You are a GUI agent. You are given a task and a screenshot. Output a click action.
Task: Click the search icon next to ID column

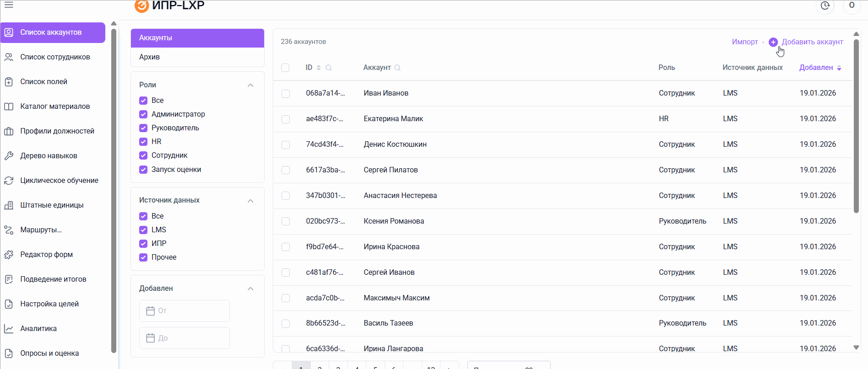[329, 68]
